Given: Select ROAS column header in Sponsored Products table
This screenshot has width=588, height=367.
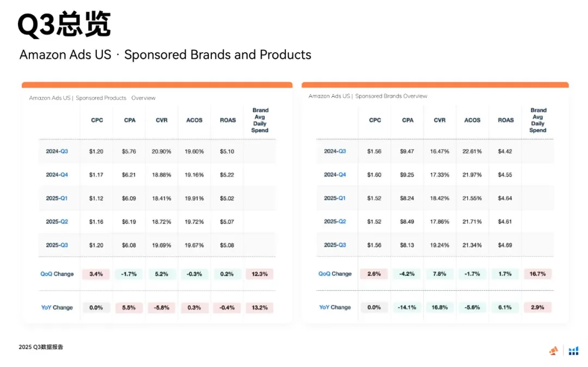Looking at the screenshot, I should [228, 120].
